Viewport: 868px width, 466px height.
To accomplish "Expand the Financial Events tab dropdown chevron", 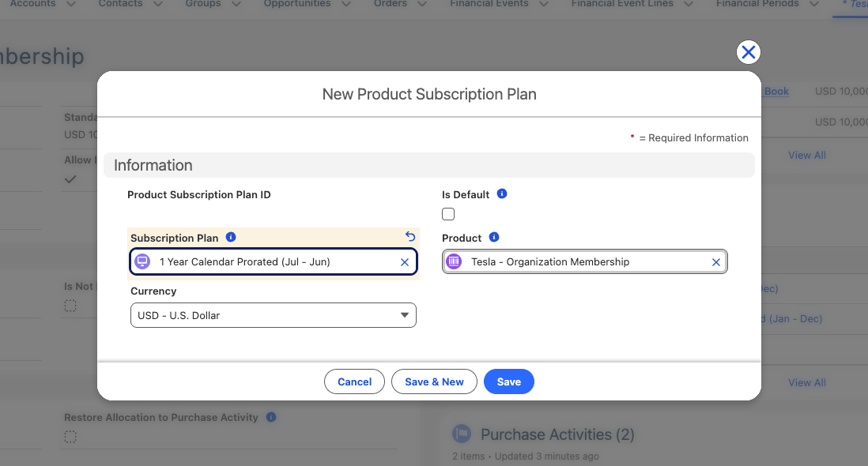I will click(544, 4).
